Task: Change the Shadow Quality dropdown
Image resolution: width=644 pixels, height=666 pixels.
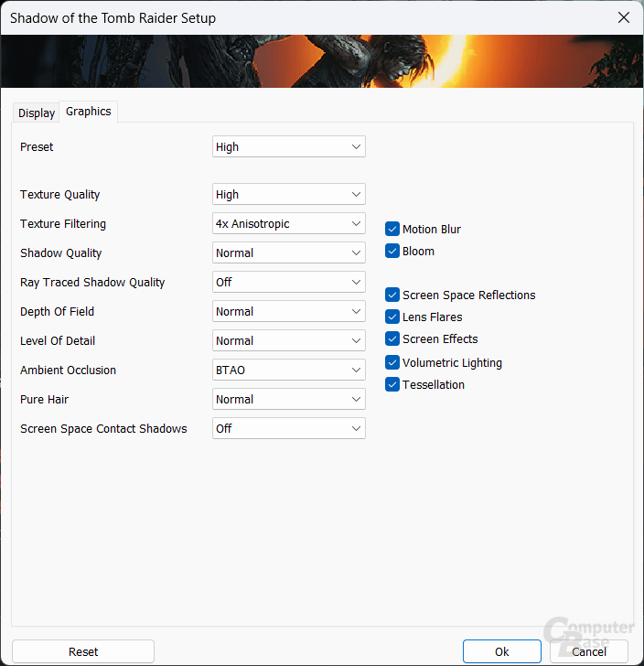Action: (288, 252)
